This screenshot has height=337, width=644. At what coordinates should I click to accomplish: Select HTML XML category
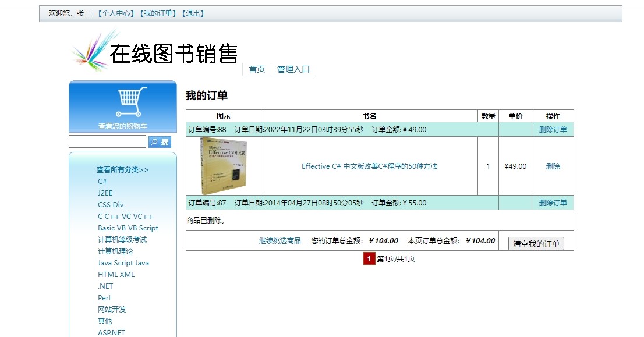pos(116,275)
